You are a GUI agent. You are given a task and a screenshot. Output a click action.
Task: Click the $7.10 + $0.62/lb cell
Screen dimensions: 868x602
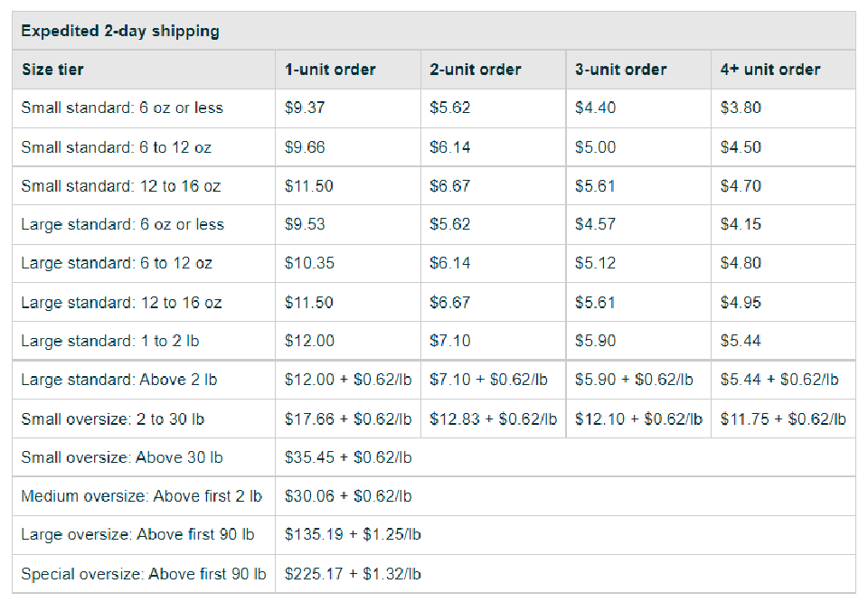(489, 380)
